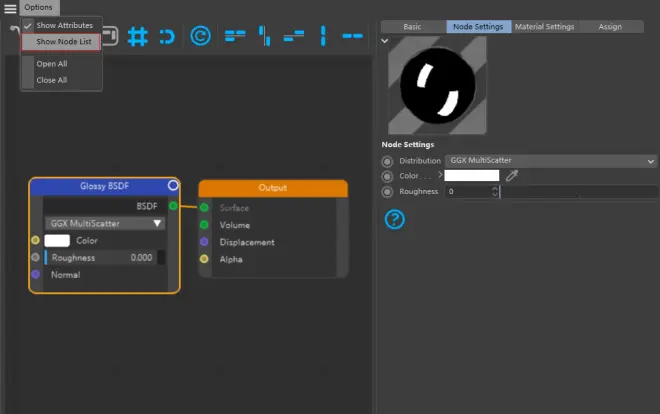Toggle the grid snapping hash icon

click(x=138, y=37)
